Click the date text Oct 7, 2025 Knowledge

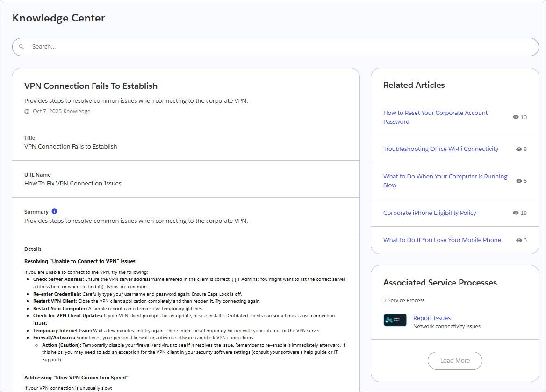pos(61,111)
